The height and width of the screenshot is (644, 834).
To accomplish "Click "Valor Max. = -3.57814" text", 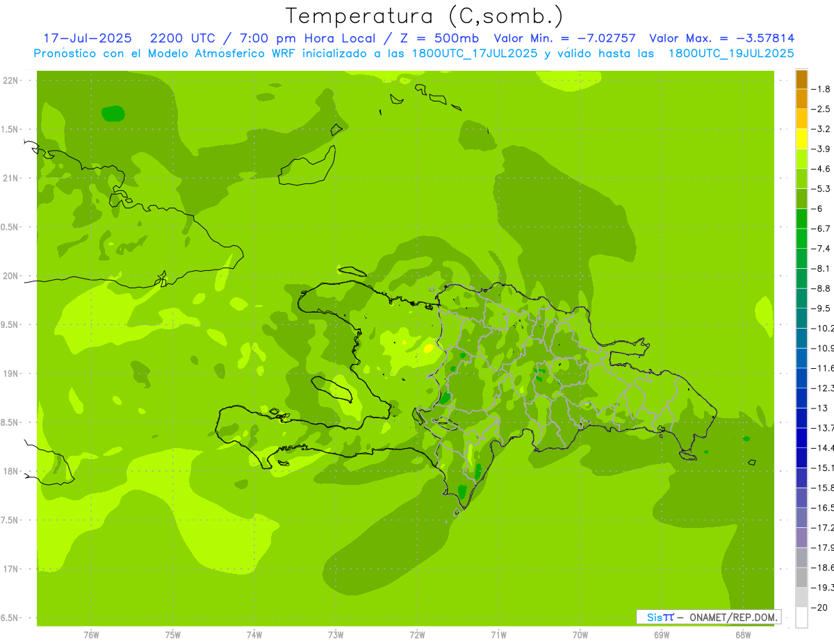I will pyautogui.click(x=721, y=38).
